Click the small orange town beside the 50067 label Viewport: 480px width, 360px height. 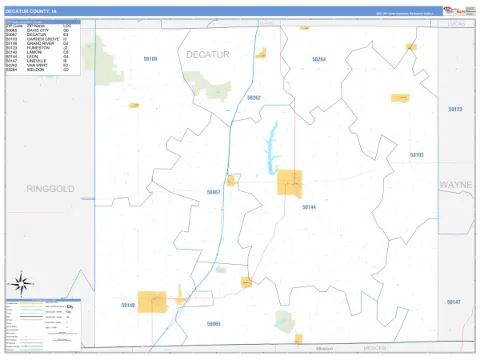231,181
